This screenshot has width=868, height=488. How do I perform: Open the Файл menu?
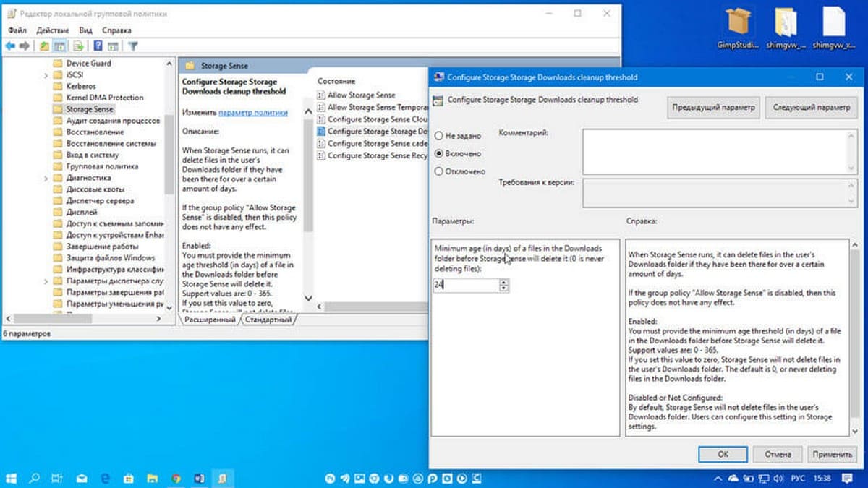[17, 30]
